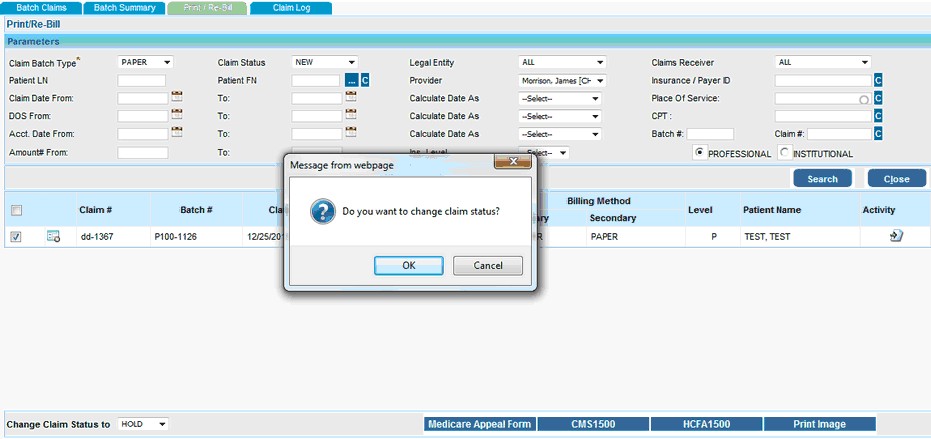Click OK in the claim status dialog
The height and width of the screenshot is (439, 931).
coord(409,266)
